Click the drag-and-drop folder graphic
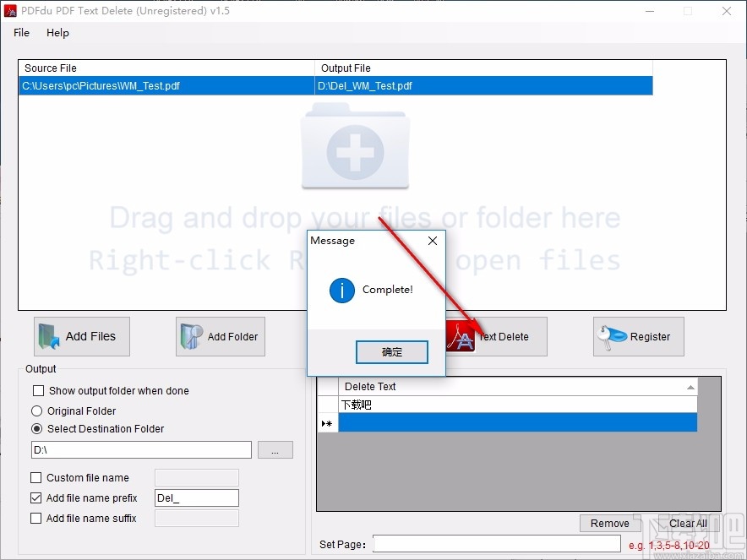The image size is (747, 560). (x=355, y=150)
